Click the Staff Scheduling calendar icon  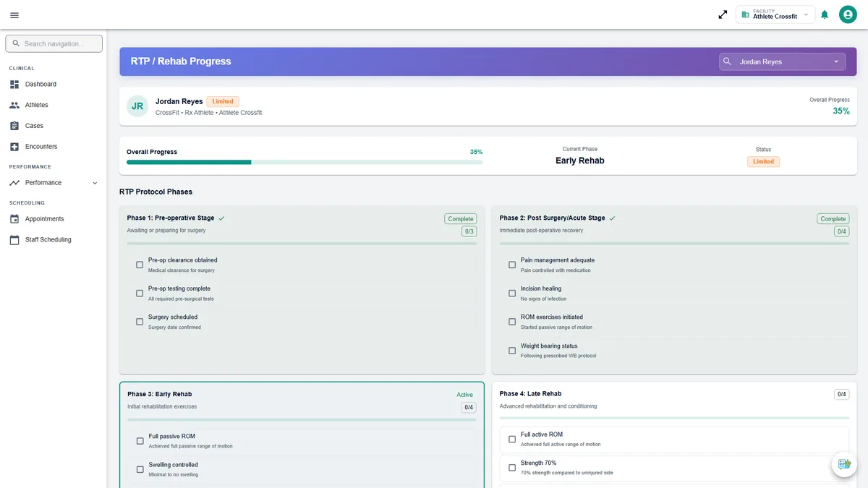pos(14,240)
